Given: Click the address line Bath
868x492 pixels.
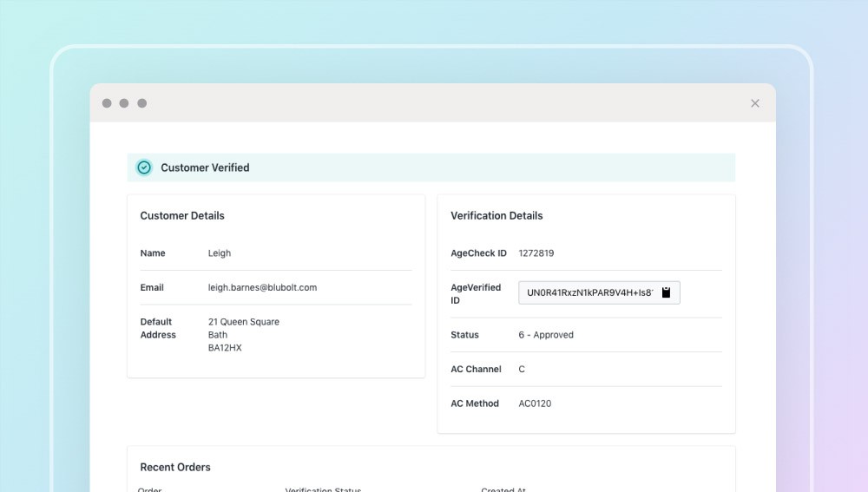Looking at the screenshot, I should (x=218, y=335).
